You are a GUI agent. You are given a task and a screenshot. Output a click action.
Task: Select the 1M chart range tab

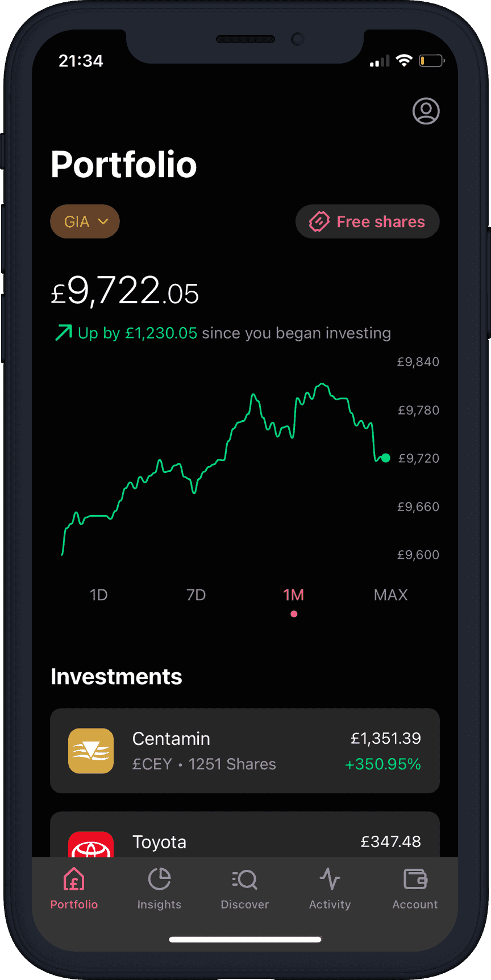click(x=294, y=595)
